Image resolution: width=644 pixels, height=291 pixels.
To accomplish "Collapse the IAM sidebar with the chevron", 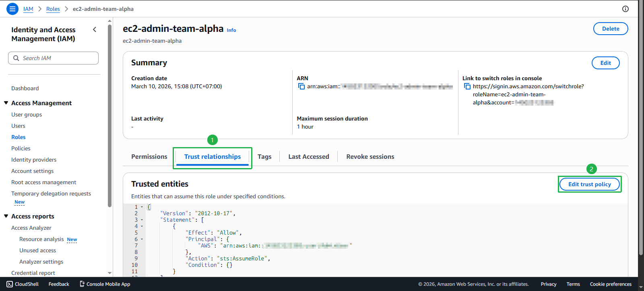I will [x=95, y=29].
